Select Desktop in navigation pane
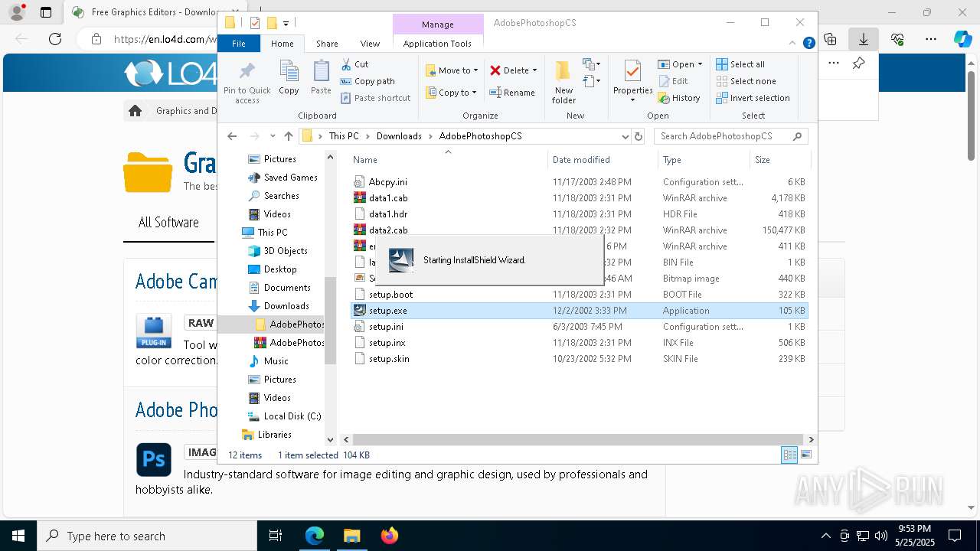 pos(280,269)
